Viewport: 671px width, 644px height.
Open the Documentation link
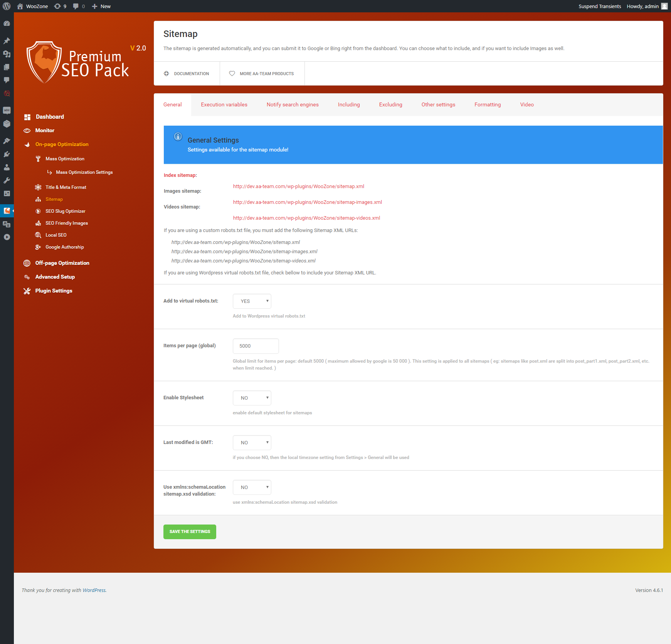point(187,74)
